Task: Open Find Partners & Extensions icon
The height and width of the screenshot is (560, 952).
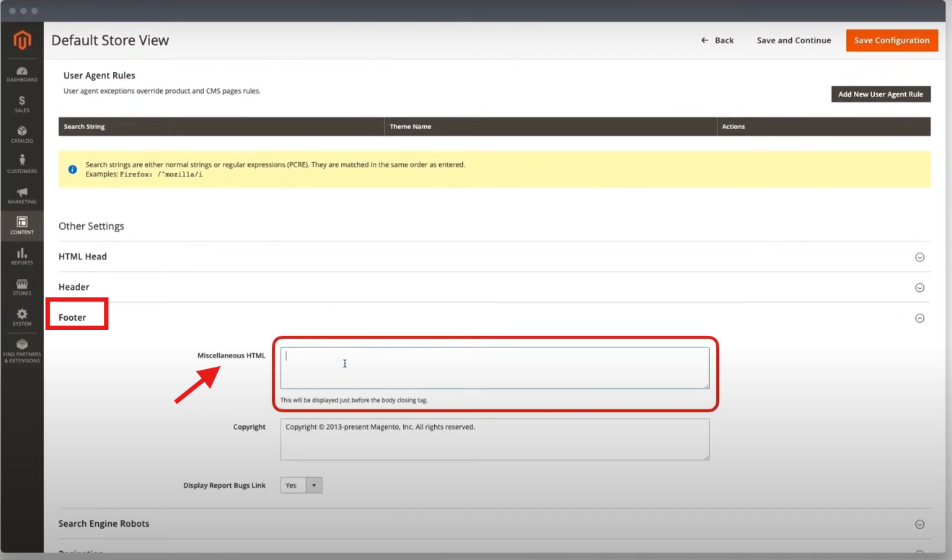Action: coord(22,349)
